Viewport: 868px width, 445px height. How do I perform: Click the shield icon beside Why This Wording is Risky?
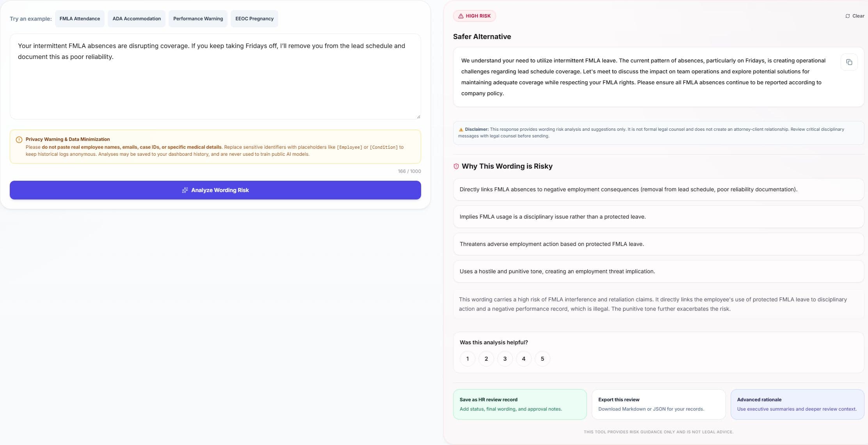[456, 166]
